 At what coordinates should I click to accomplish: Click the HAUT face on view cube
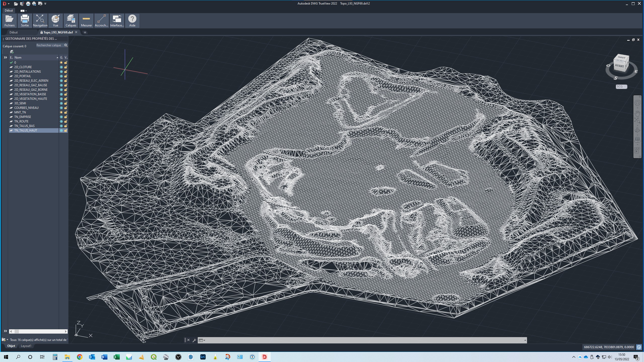tap(621, 58)
